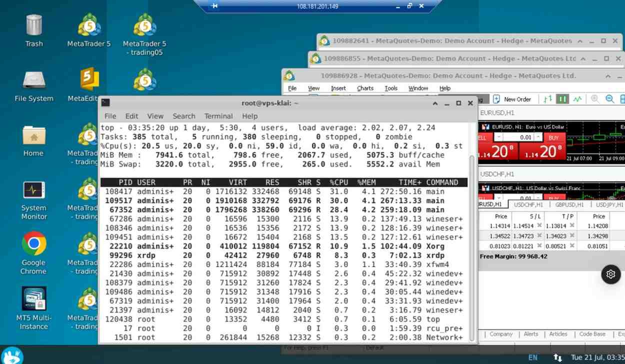Open the Trash desktop icon
This screenshot has width=625, height=364.
34,30
